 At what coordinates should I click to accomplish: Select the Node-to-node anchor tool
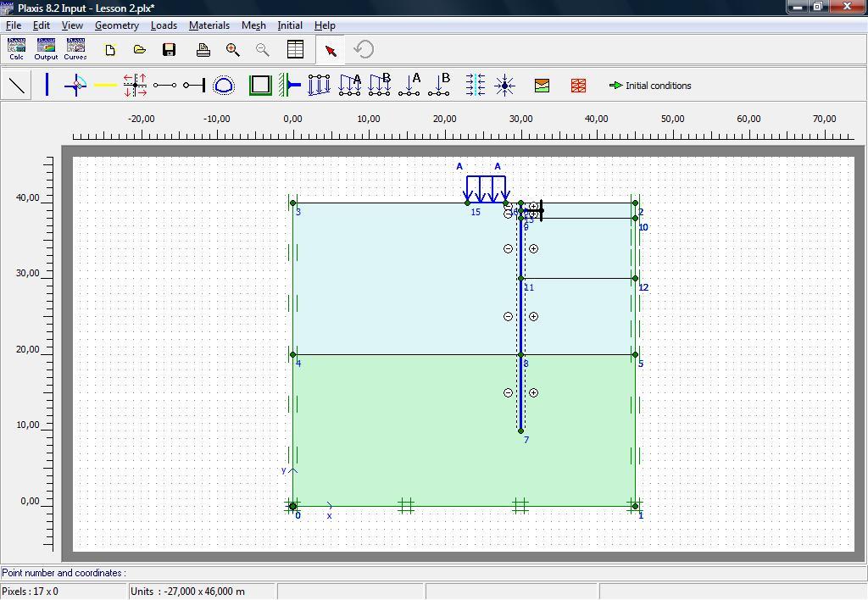tap(165, 86)
